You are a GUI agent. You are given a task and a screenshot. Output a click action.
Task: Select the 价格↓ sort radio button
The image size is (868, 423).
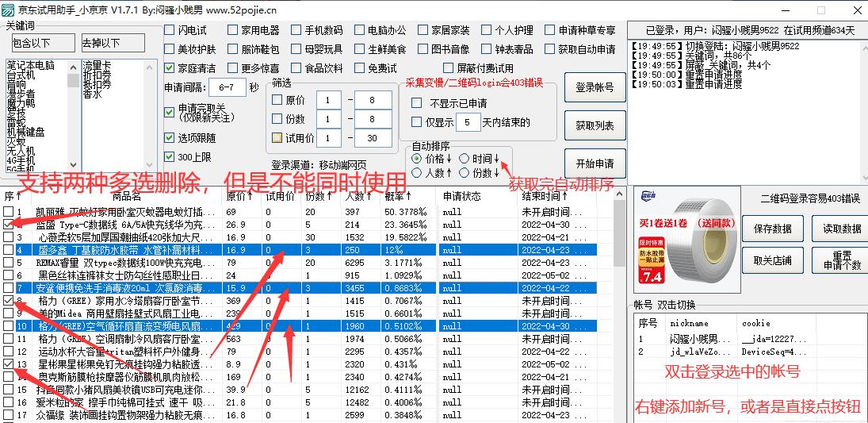coord(416,159)
